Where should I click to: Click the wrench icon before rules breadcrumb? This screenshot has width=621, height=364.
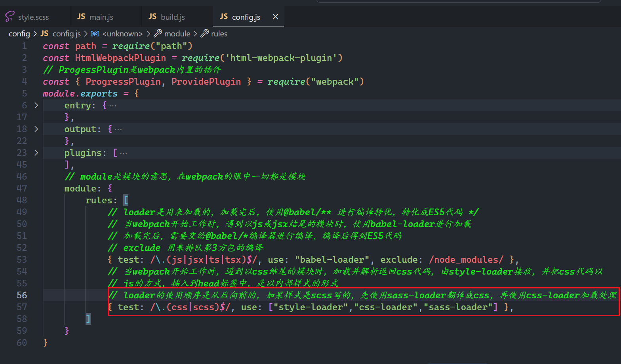[x=204, y=34]
